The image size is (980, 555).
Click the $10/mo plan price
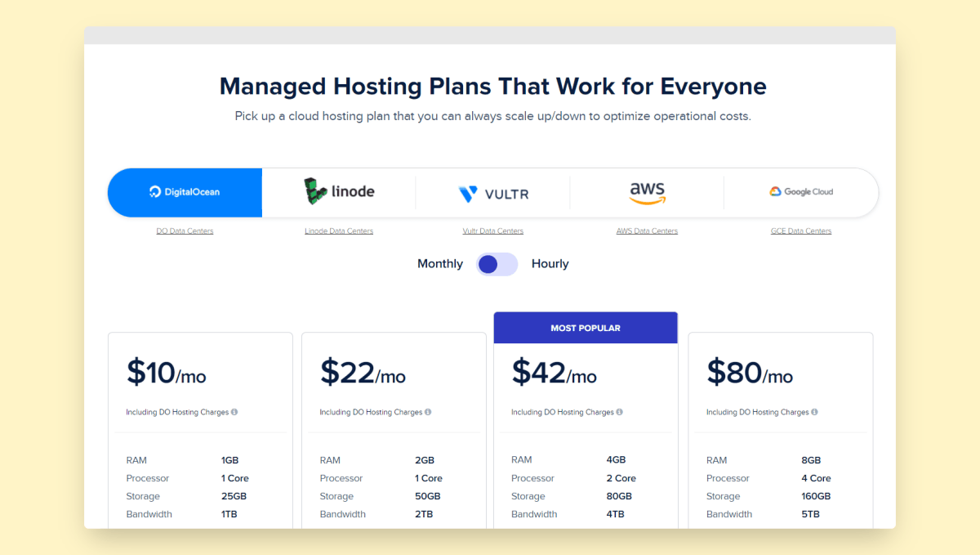[x=166, y=373]
